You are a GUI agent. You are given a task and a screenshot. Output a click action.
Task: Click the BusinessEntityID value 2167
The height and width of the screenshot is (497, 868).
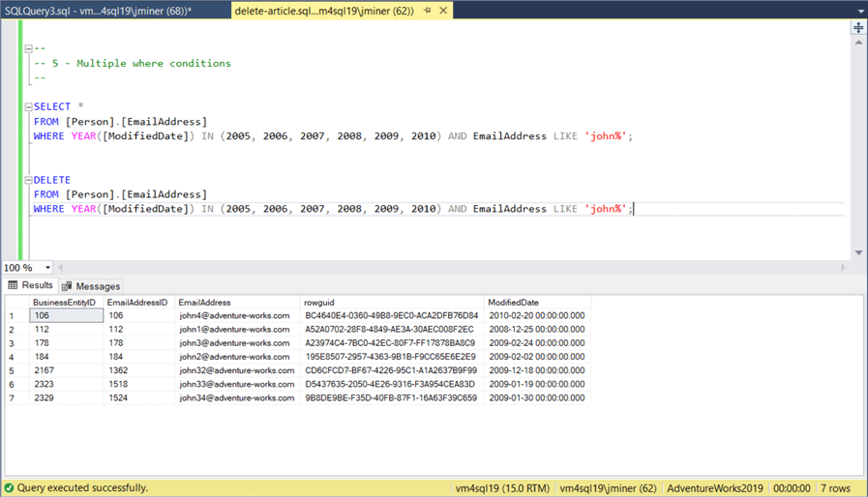click(66, 370)
